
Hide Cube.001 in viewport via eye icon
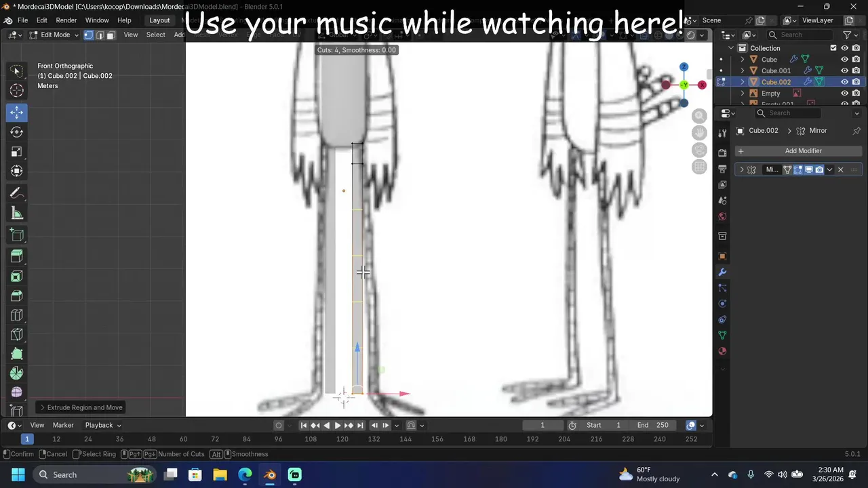point(845,70)
